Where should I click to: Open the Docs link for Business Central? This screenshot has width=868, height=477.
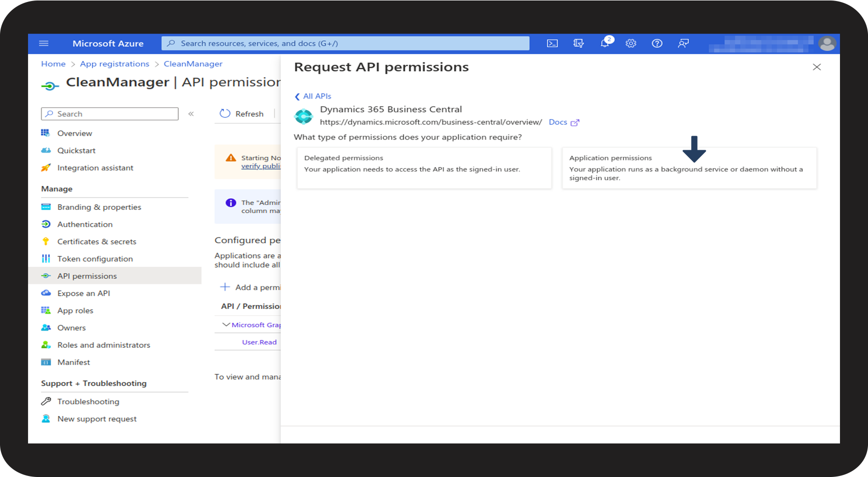558,122
